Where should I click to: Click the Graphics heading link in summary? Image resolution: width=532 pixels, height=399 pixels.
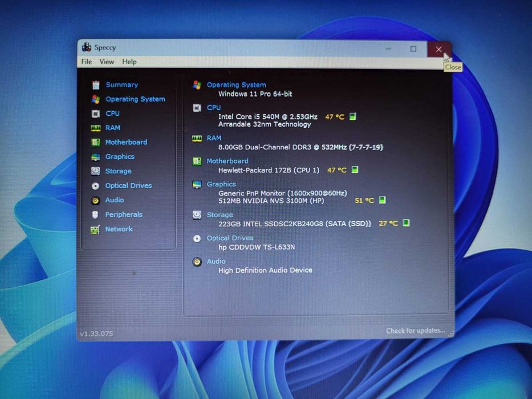(221, 184)
